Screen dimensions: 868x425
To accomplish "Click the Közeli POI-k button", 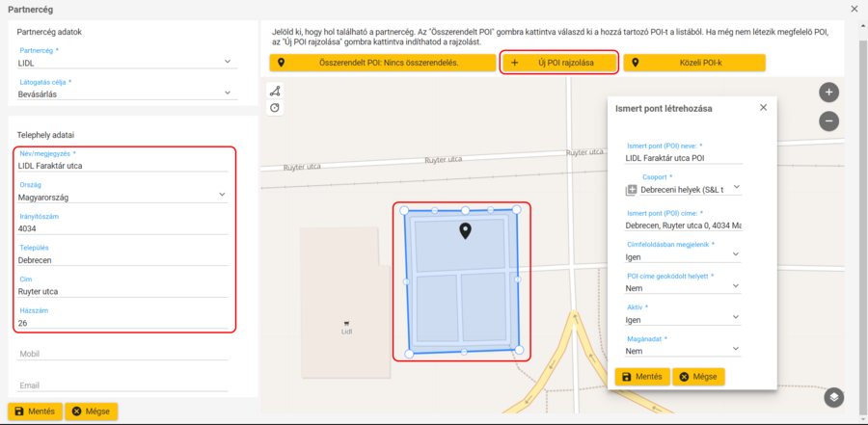I will (x=694, y=63).
